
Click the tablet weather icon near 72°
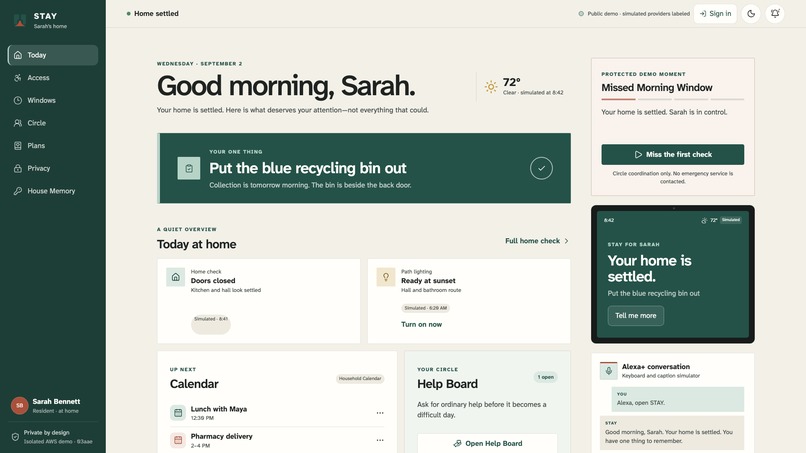pos(704,221)
